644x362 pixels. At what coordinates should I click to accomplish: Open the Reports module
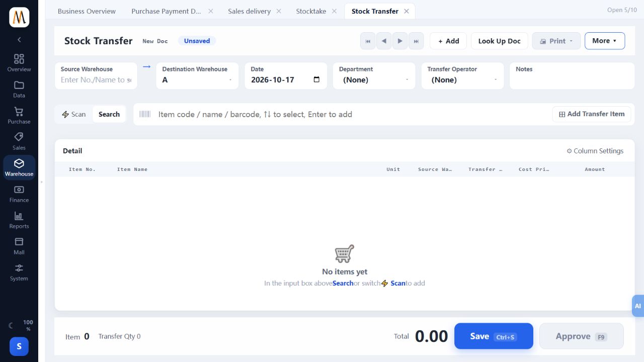(19, 220)
